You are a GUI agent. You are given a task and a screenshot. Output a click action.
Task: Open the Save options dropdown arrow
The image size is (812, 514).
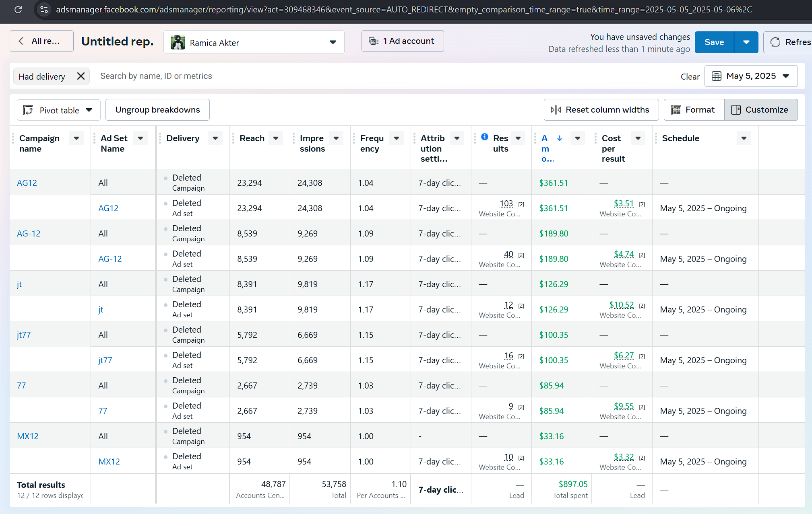(746, 42)
